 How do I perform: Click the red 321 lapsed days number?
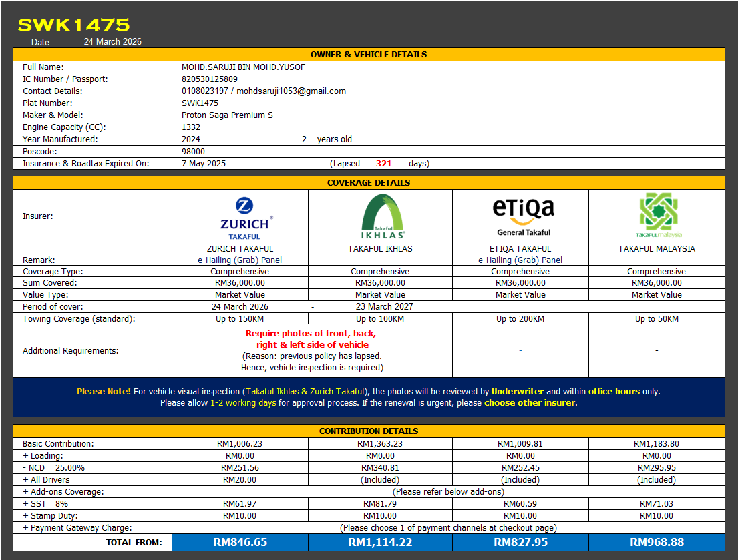pyautogui.click(x=383, y=164)
